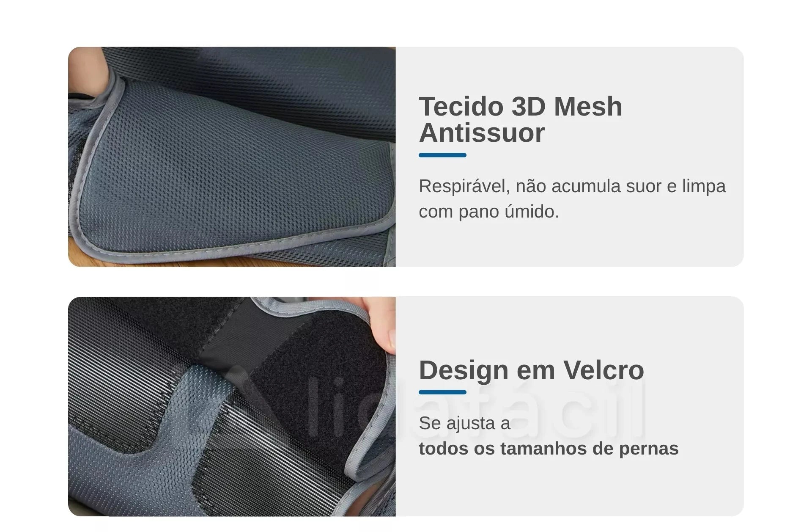The height and width of the screenshot is (532, 812).
Task: Click the 'Design em Velcro' heading
Action: [532, 370]
